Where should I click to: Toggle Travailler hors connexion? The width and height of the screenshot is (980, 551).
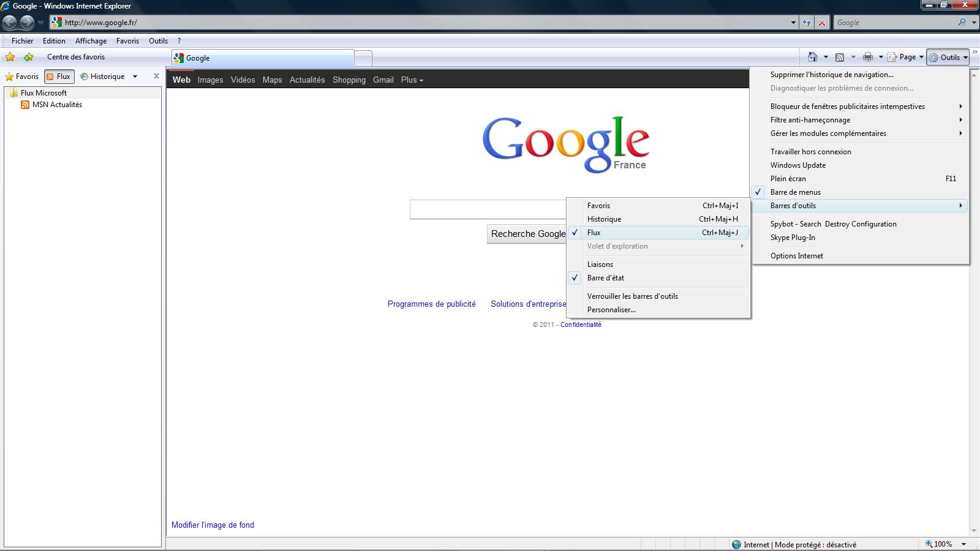click(860, 152)
